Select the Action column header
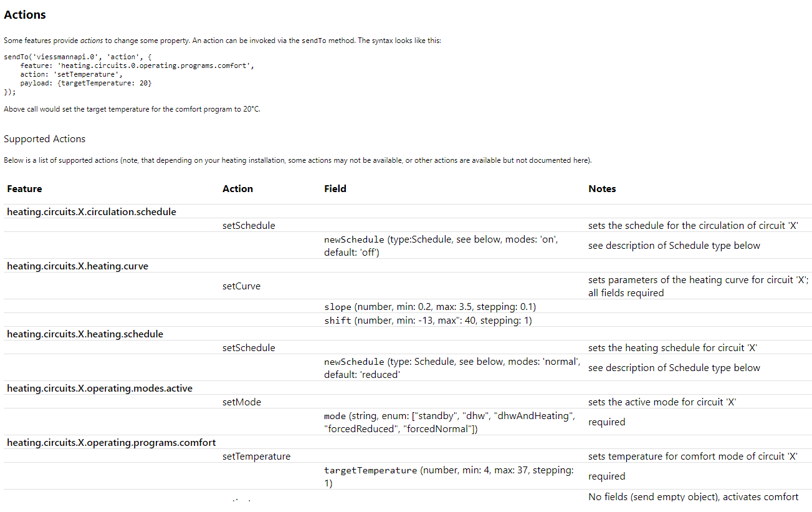Image resolution: width=812 pixels, height=512 pixels. (x=237, y=189)
